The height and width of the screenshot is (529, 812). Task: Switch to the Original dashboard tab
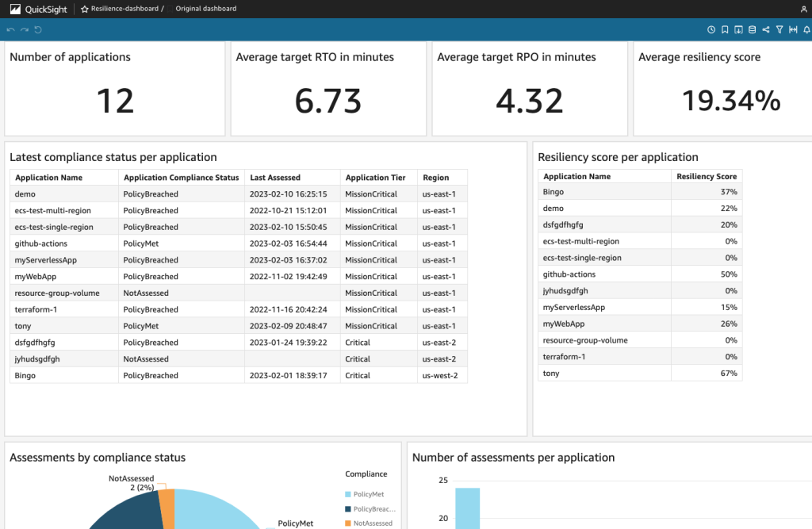pos(206,9)
